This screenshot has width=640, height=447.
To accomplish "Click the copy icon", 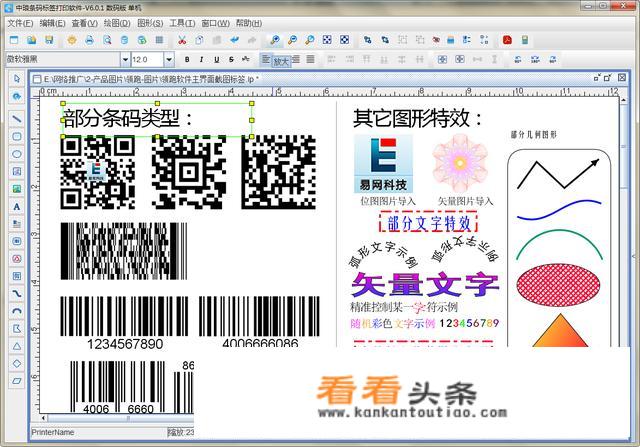I will coord(199,40).
